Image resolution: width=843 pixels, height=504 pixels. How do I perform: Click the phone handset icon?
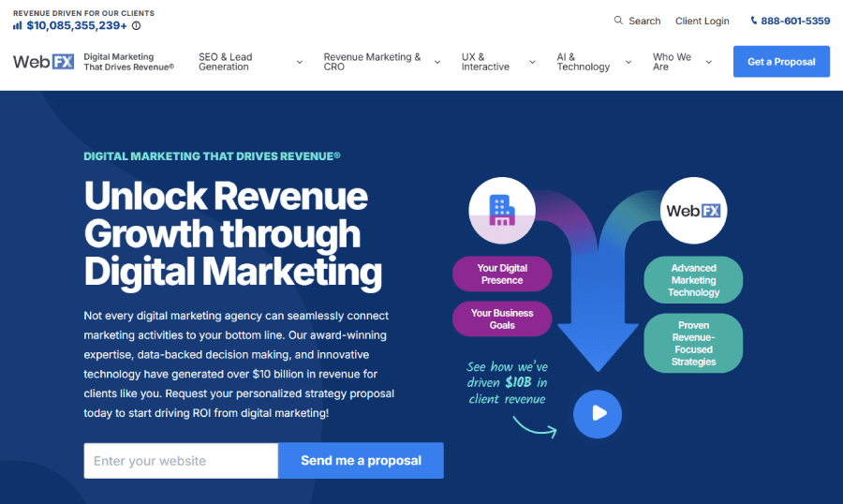point(754,21)
